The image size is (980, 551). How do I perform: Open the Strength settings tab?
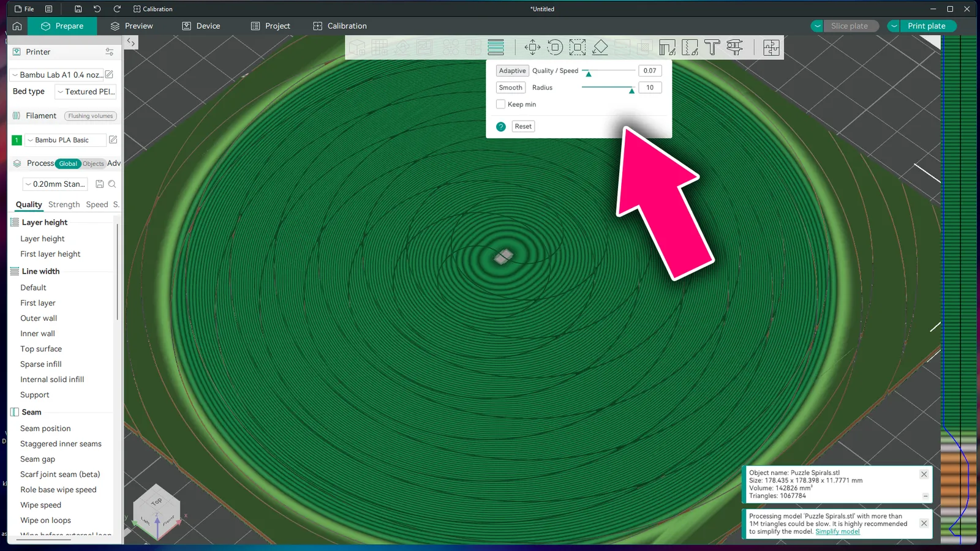[64, 204]
